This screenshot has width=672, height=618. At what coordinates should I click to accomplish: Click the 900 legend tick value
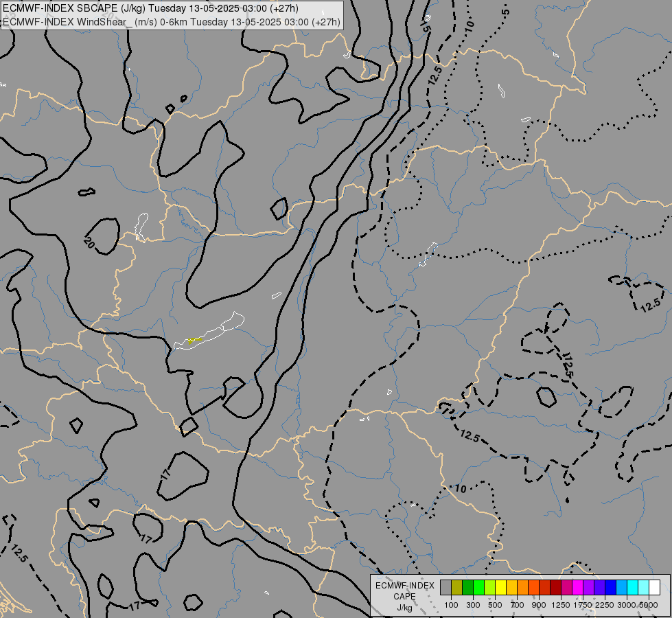pos(539,605)
